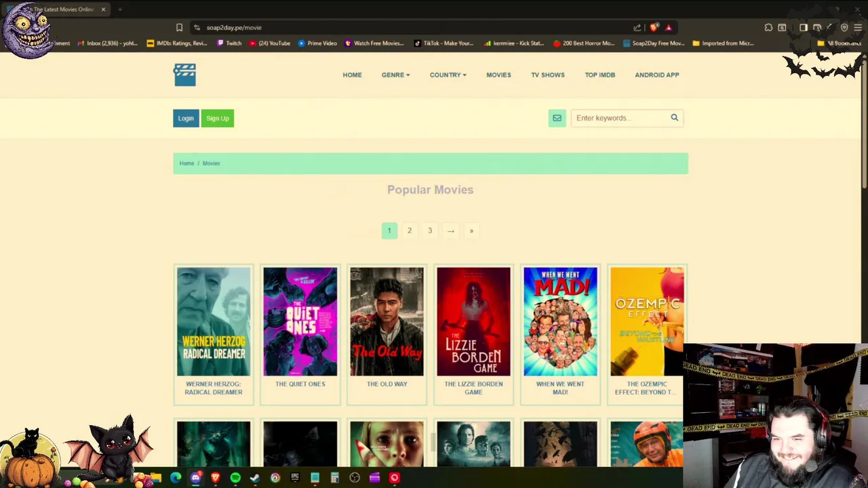The height and width of the screenshot is (488, 868).
Task: Click THE OZEMPIC EFFECT title text
Action: [647, 388]
